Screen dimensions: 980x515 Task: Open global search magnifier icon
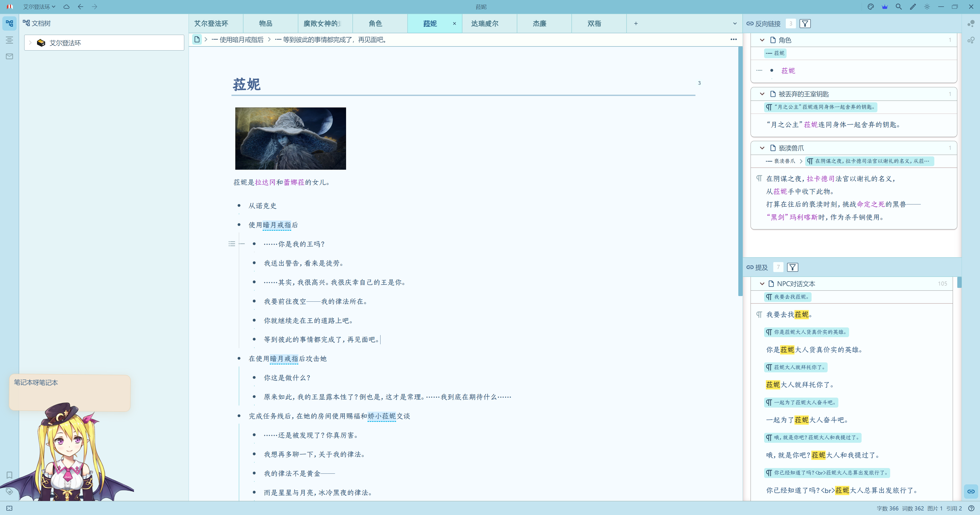tap(899, 6)
